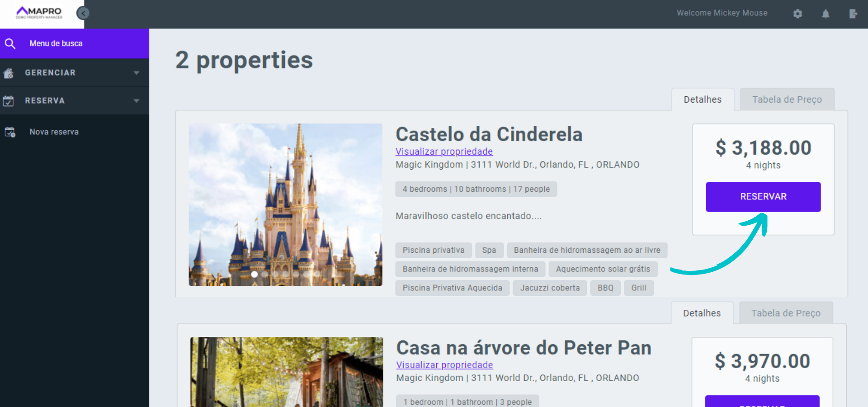Expand the RESERVA menu section

pyautogui.click(x=137, y=100)
